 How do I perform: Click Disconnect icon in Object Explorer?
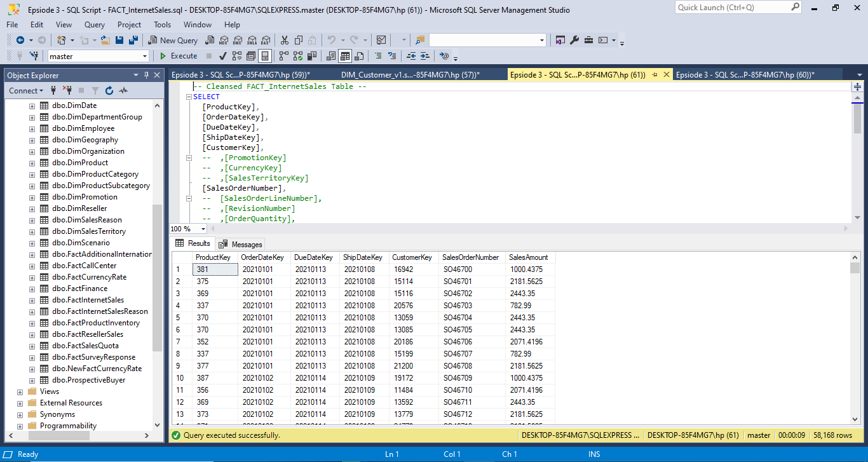pyautogui.click(x=67, y=91)
